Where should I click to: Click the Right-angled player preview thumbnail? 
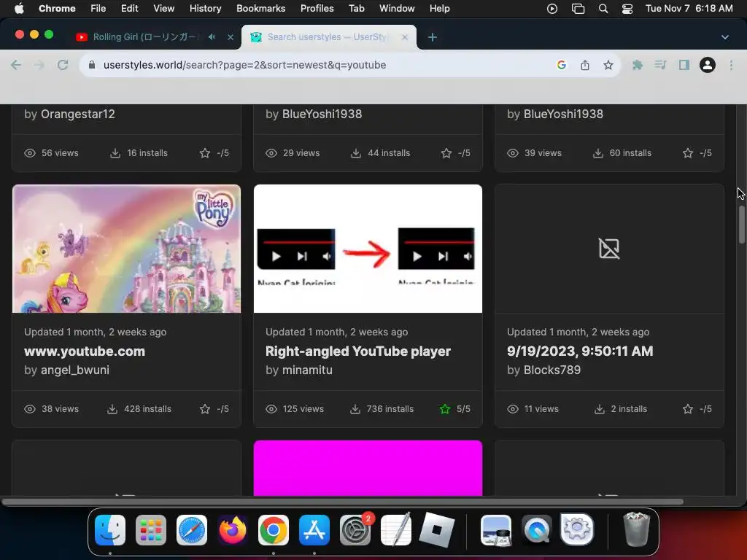point(368,249)
